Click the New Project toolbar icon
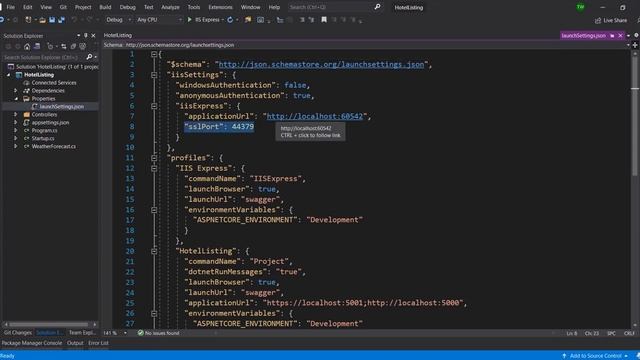This screenshot has height=360, width=640. coord(28,20)
